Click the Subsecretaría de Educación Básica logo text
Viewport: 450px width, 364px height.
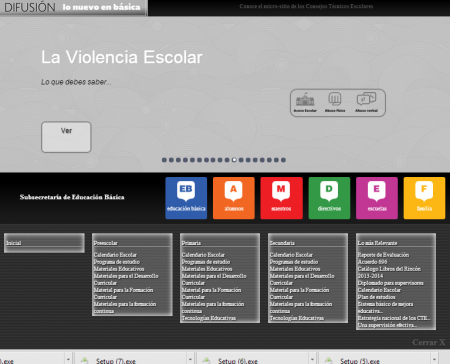point(72,197)
